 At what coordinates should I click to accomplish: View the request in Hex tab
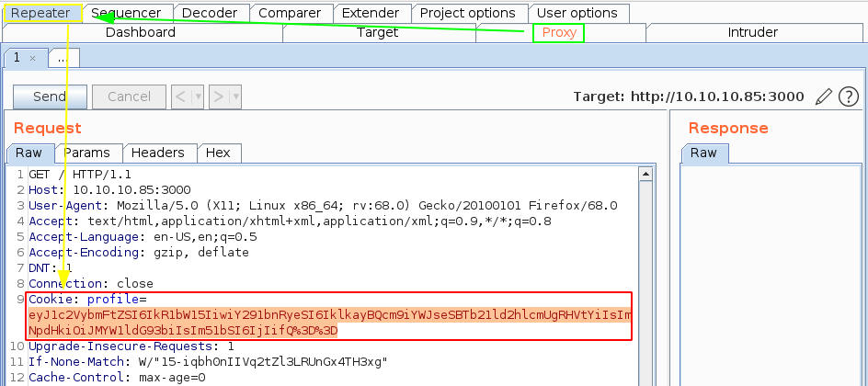(218, 153)
